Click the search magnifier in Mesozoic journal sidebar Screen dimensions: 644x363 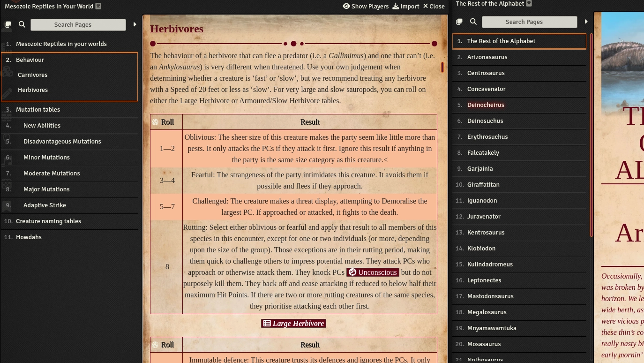coord(22,24)
